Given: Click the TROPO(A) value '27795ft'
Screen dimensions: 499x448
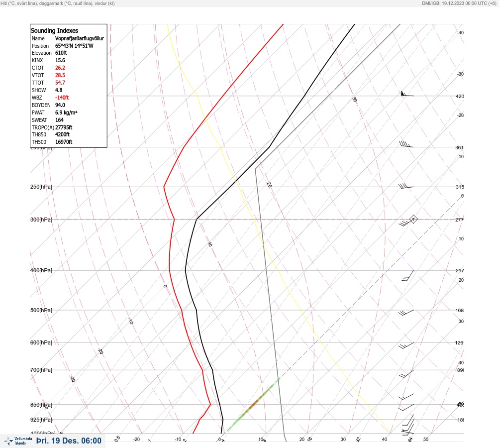Looking at the screenshot, I should (64, 127).
